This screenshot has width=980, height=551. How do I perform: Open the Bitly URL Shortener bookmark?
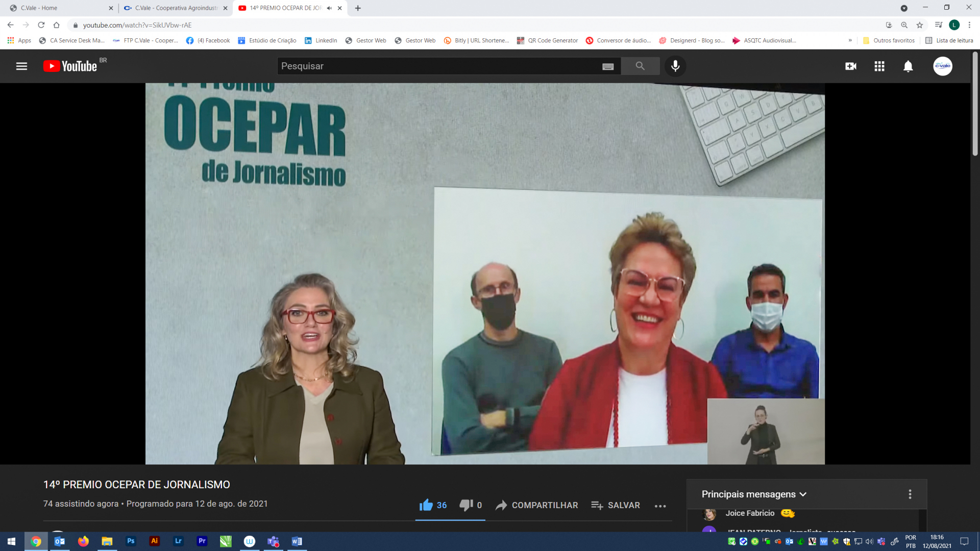point(476,40)
